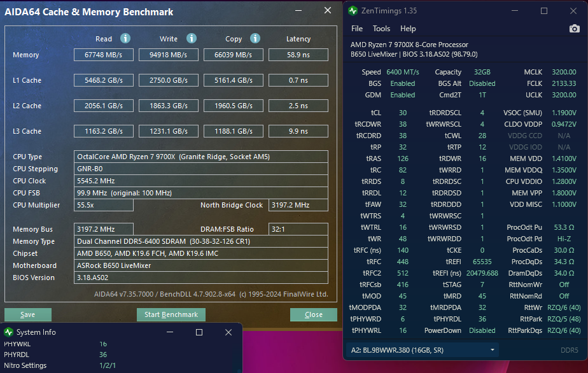Minimize the ZenTimings window
The height and width of the screenshot is (373, 588).
(514, 11)
